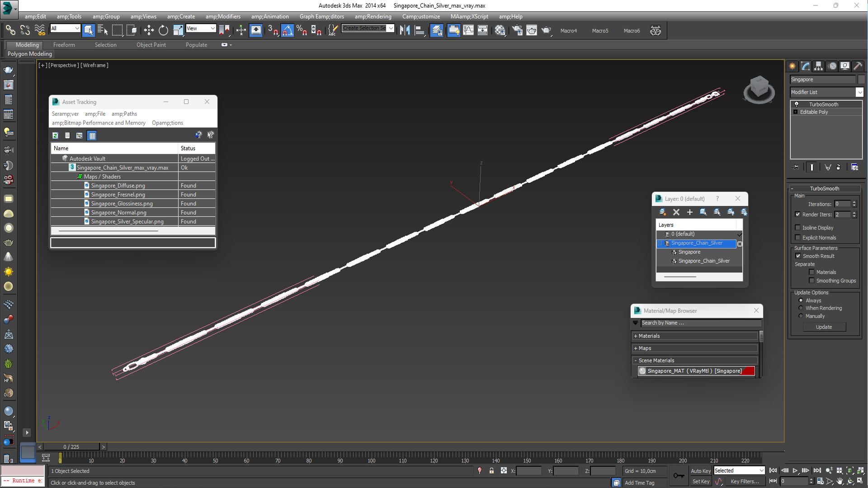Switch to the Object Paint ribbon tab

coord(151,45)
